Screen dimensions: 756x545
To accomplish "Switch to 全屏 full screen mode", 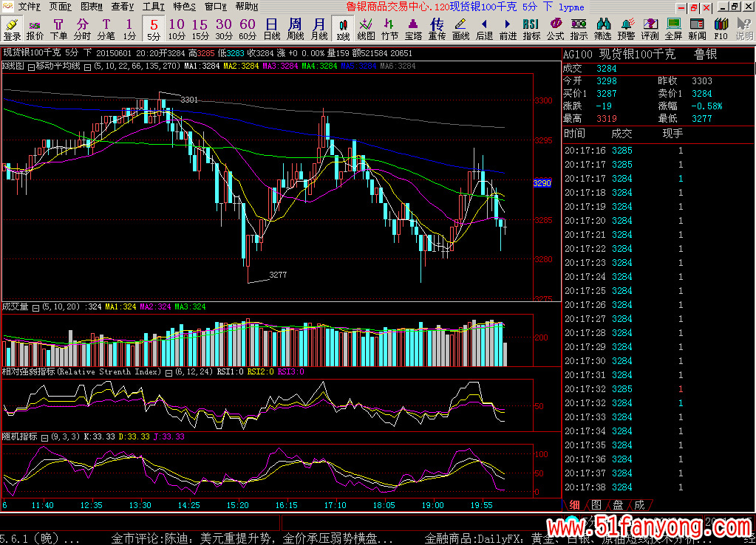I will (x=673, y=29).
